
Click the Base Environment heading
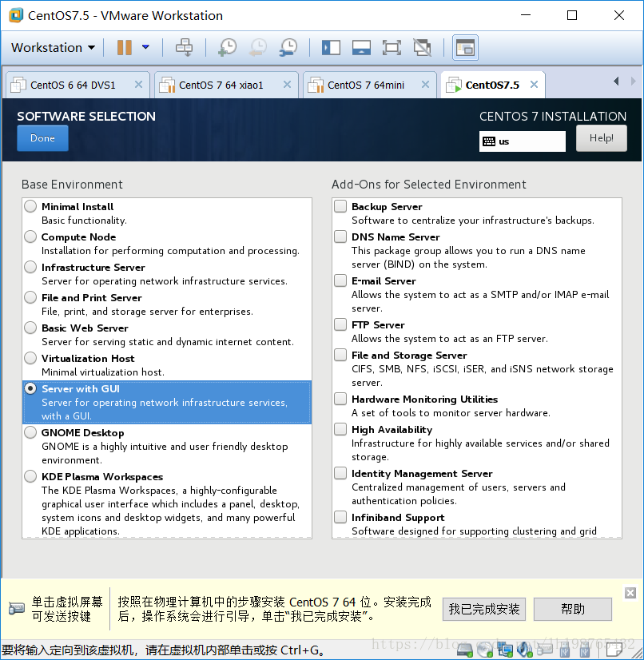72,185
